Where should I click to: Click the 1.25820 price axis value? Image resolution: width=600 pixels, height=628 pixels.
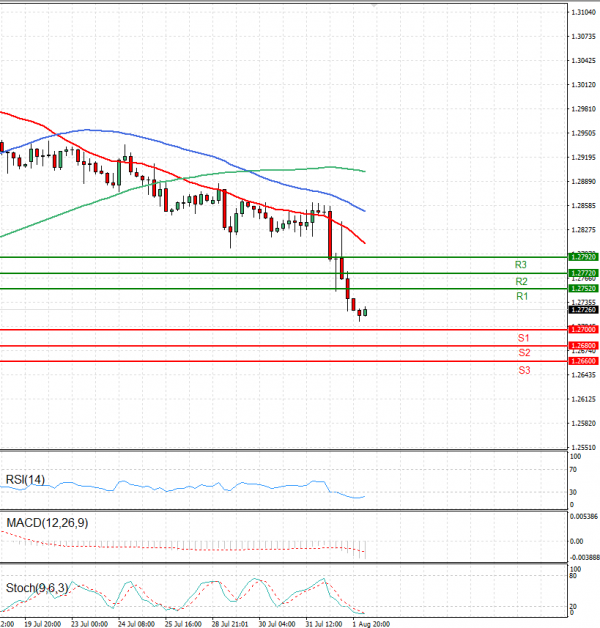pyautogui.click(x=584, y=423)
